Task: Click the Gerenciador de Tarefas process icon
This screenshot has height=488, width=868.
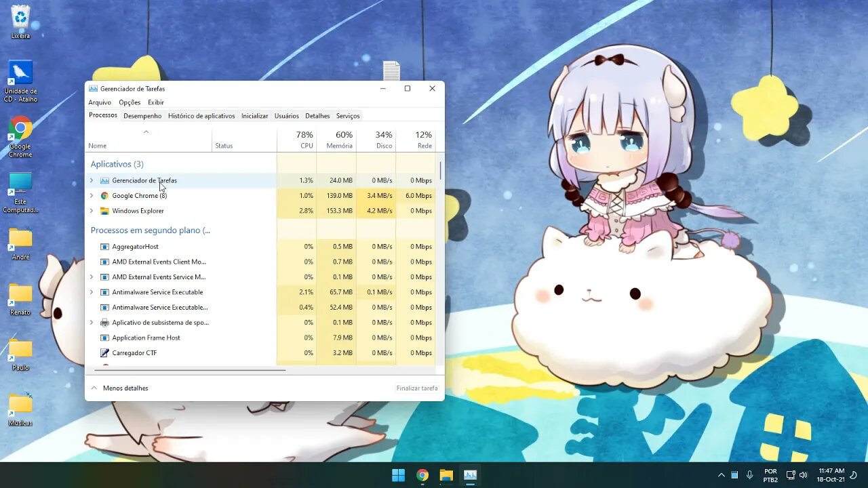Action: click(104, 180)
